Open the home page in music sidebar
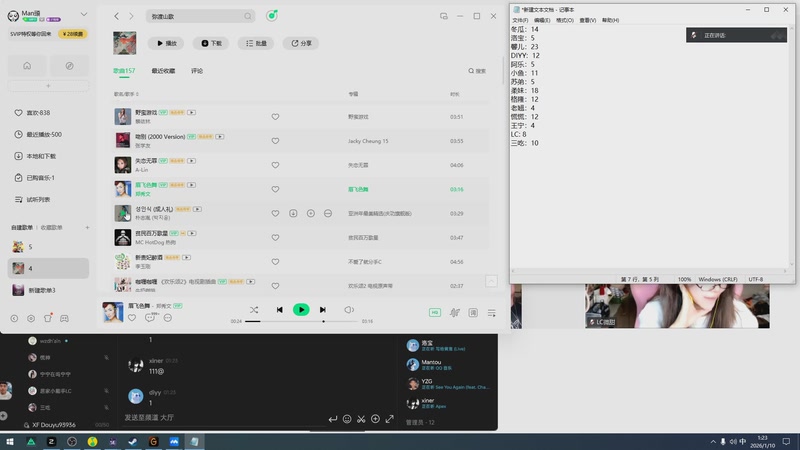This screenshot has height=450, width=800. click(x=27, y=66)
